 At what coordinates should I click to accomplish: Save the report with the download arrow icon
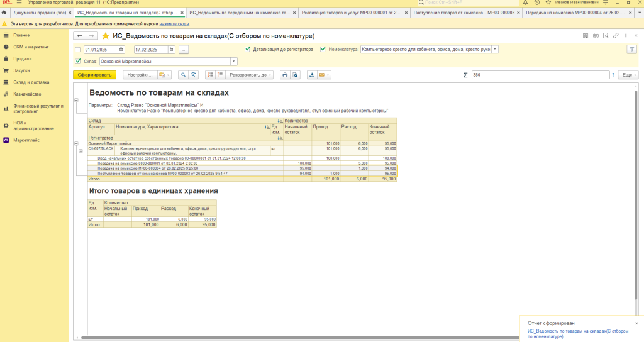point(312,75)
